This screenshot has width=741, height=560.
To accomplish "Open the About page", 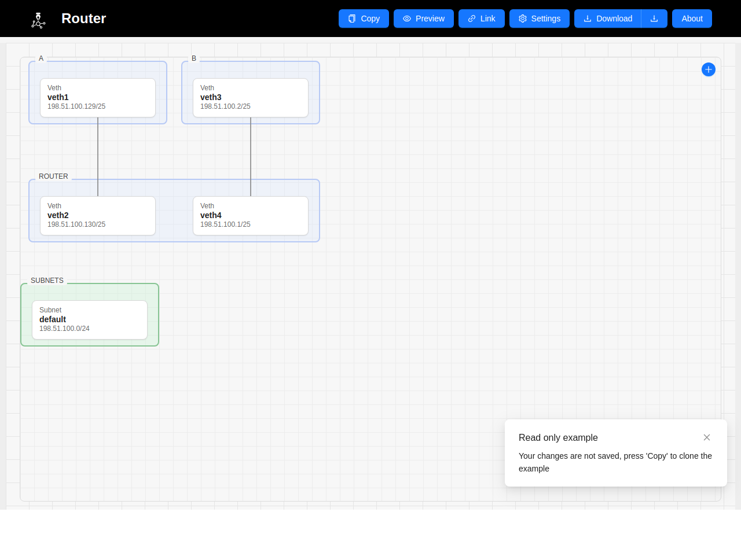I will click(x=692, y=19).
